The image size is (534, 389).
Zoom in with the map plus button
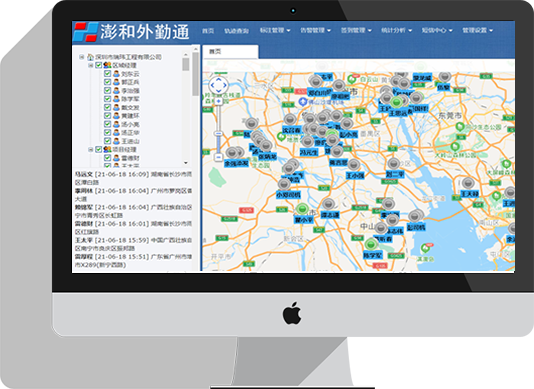click(218, 101)
